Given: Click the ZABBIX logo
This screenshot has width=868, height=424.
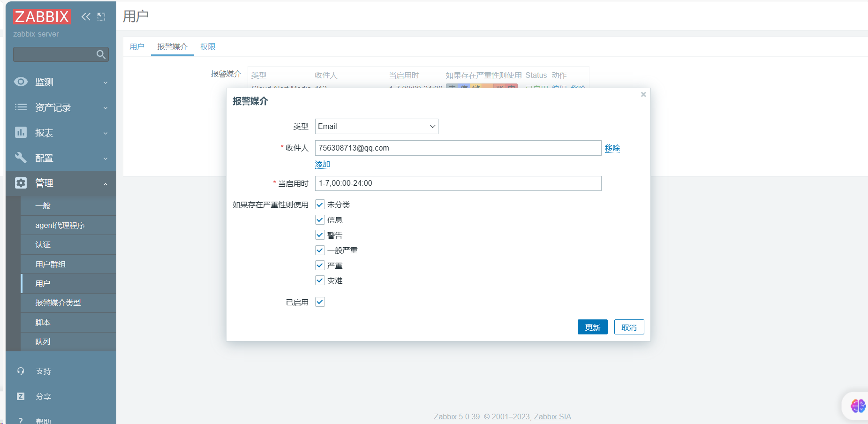Looking at the screenshot, I should [42, 17].
